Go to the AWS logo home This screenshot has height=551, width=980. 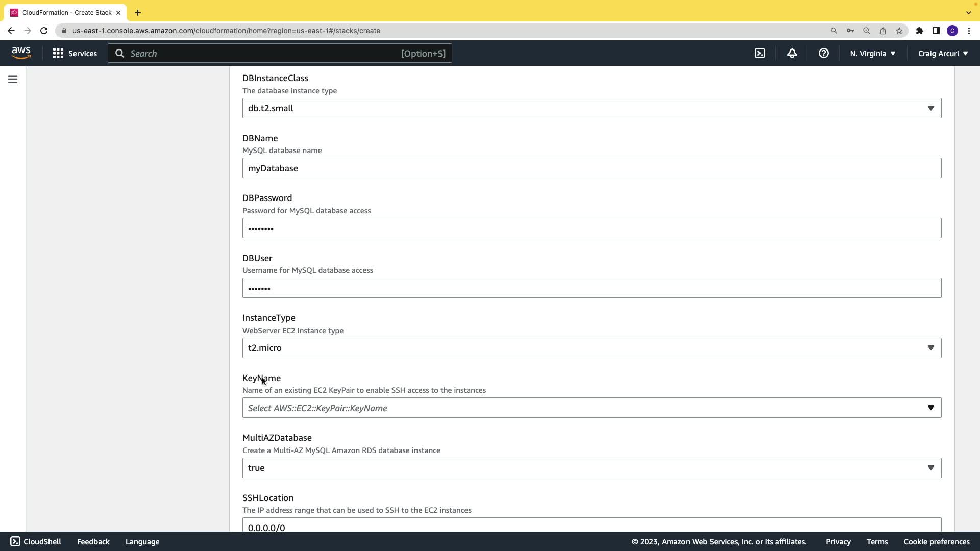click(21, 53)
